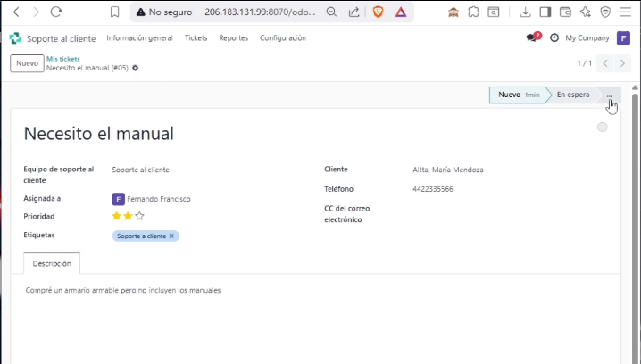The image size is (641, 364).
Task: Toggle the kanban state circle
Action: (602, 127)
